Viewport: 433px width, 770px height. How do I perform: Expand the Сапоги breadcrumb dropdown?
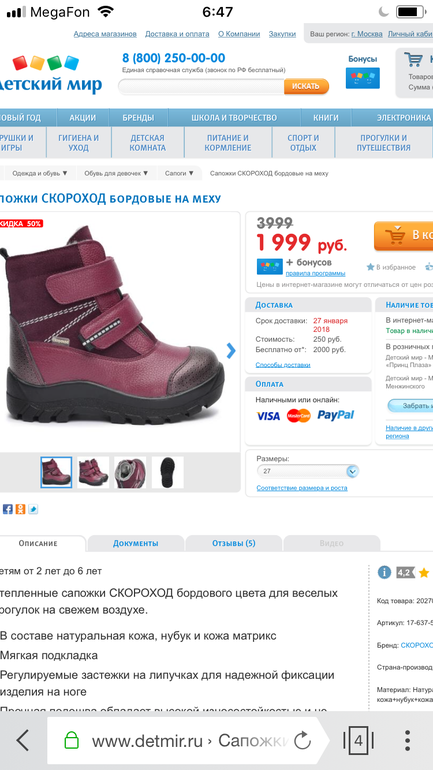tap(179, 173)
